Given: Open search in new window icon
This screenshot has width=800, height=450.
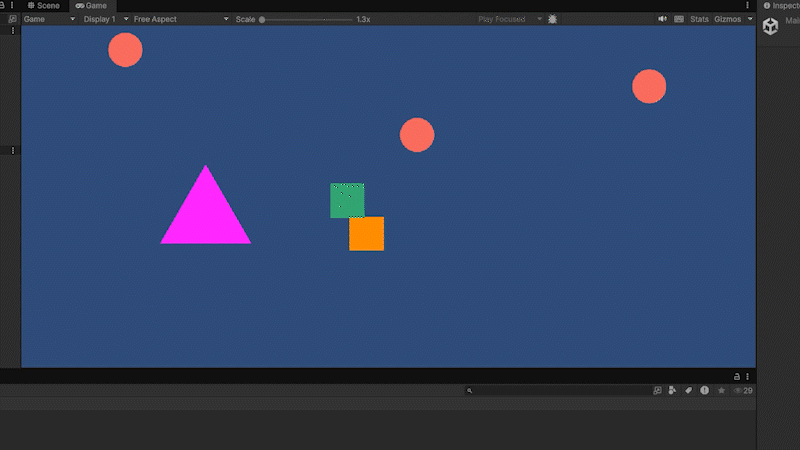Looking at the screenshot, I should coord(657,390).
